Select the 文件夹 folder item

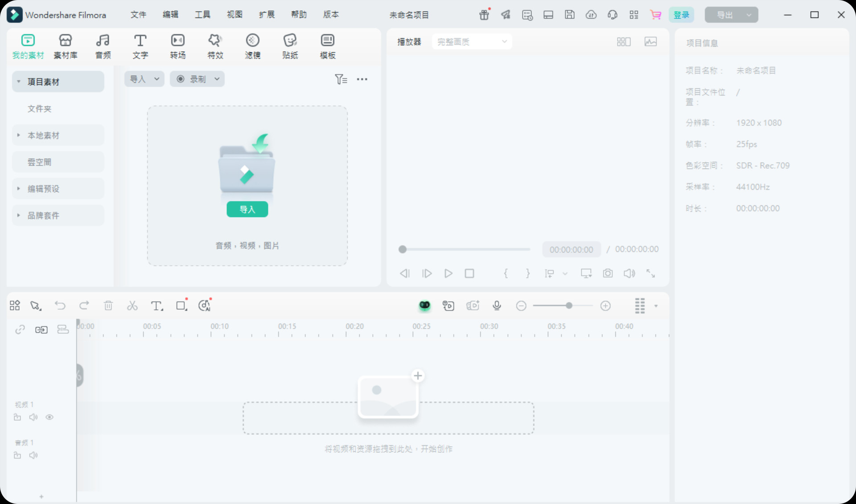tap(40, 108)
